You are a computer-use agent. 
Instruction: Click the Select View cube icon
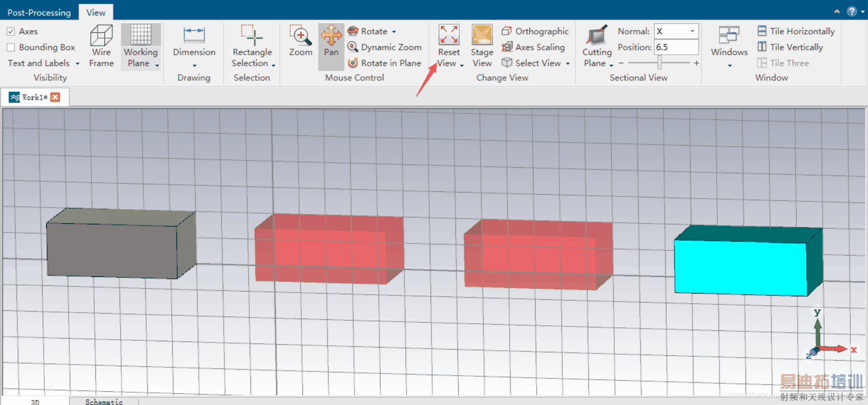coord(507,63)
